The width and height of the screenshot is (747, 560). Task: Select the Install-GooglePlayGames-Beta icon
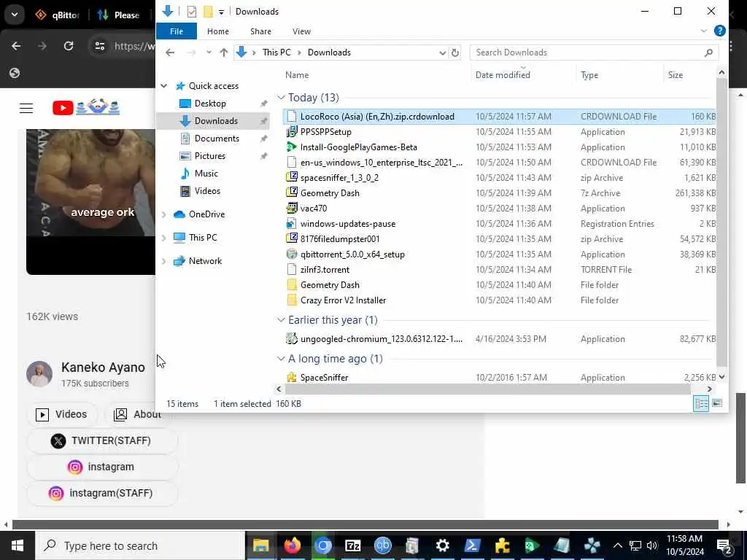point(292,147)
